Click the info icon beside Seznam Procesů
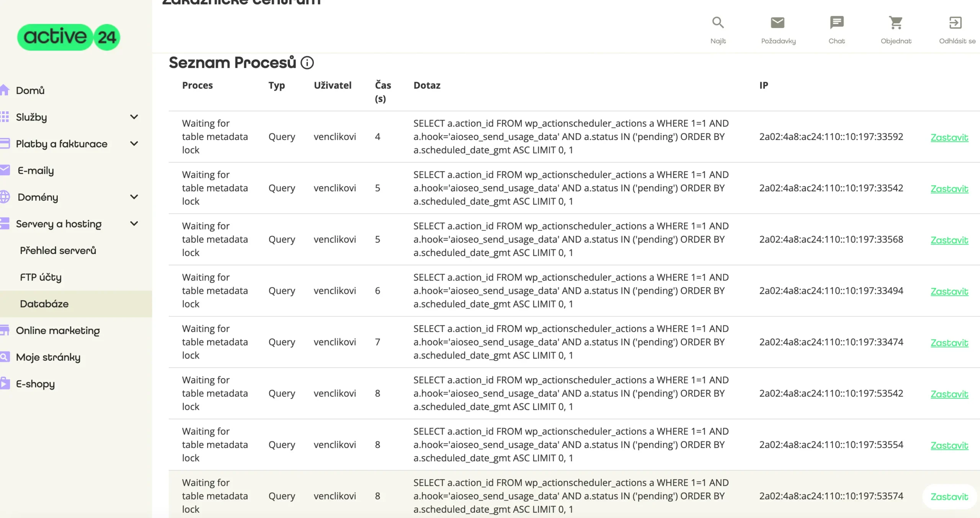 (307, 63)
